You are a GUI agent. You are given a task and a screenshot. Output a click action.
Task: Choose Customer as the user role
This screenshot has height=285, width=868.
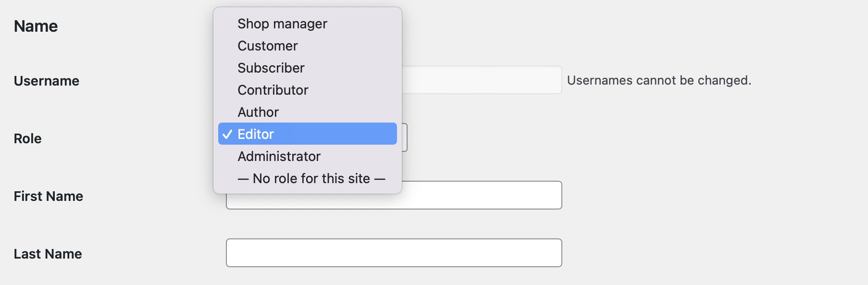pos(267,46)
